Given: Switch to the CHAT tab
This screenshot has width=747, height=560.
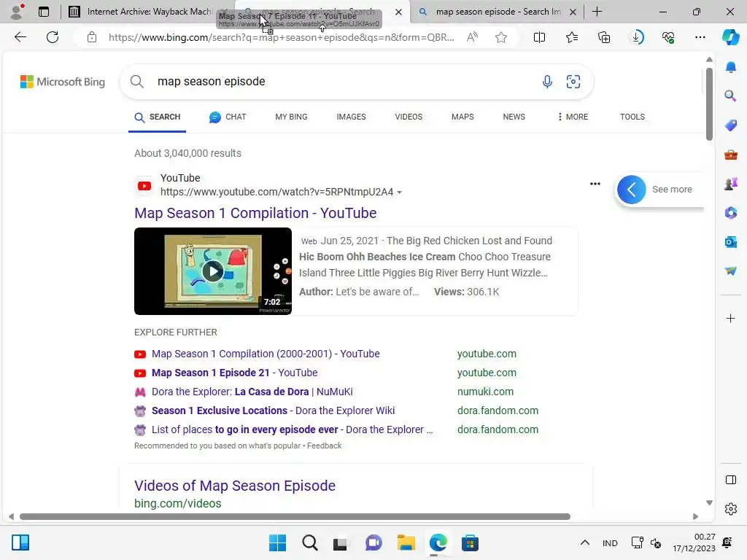Looking at the screenshot, I should tap(228, 117).
